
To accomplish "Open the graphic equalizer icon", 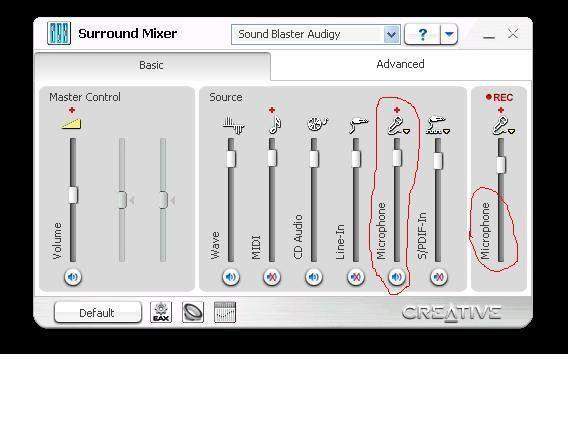I will point(225,312).
